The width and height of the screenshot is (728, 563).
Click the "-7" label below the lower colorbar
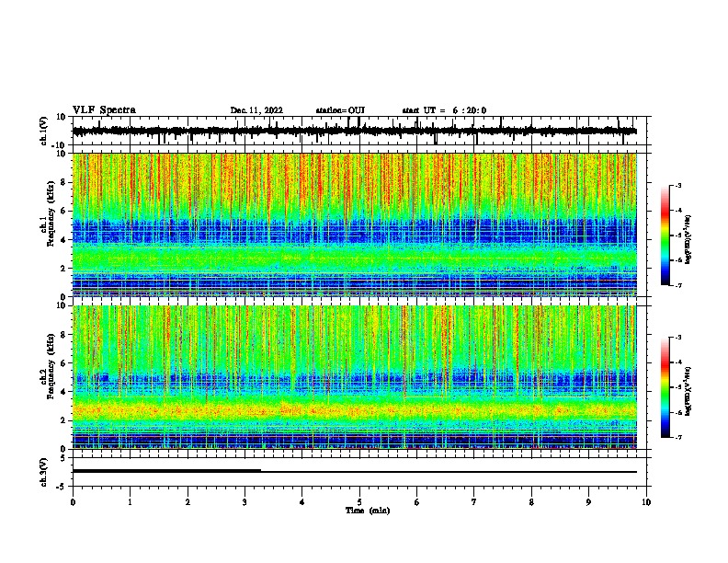[x=678, y=437]
